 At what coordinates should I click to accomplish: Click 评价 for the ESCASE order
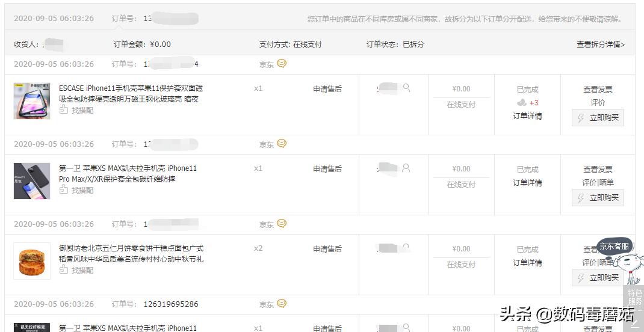point(598,103)
